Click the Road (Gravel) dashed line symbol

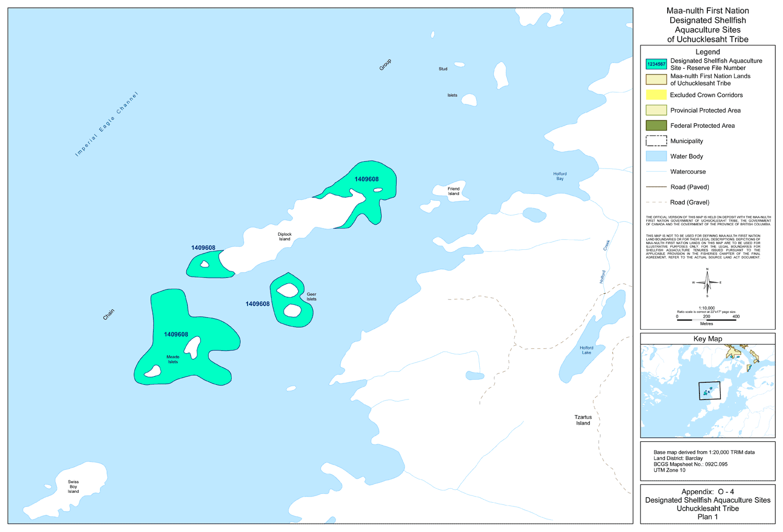(x=656, y=202)
